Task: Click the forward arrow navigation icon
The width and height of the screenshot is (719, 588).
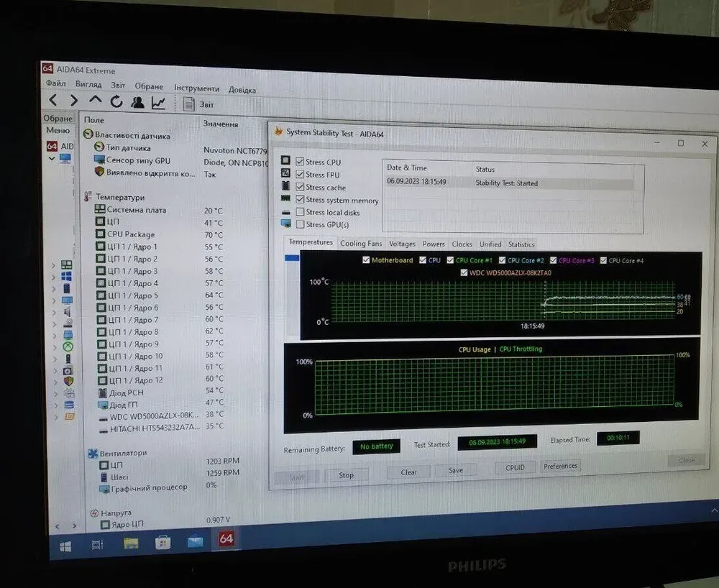Action: 73,101
